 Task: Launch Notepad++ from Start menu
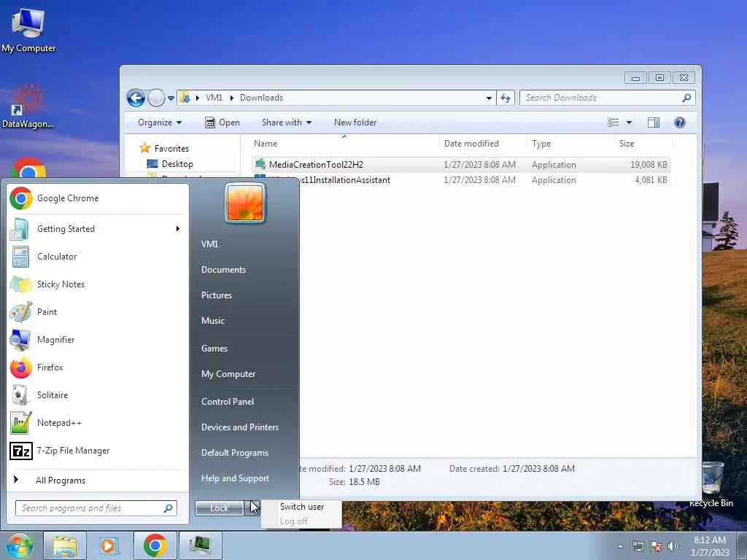click(x=97, y=423)
